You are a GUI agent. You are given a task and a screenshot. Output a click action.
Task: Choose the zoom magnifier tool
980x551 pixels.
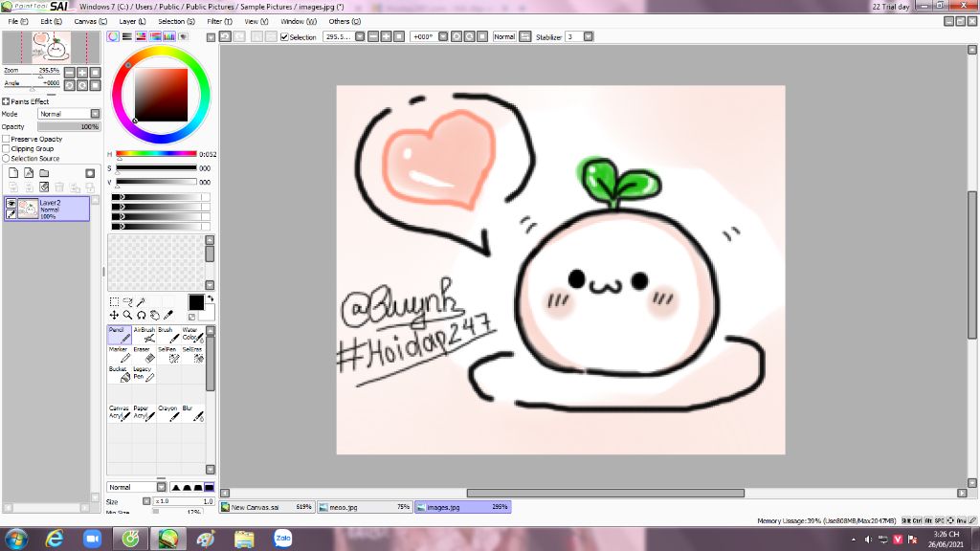click(x=127, y=316)
